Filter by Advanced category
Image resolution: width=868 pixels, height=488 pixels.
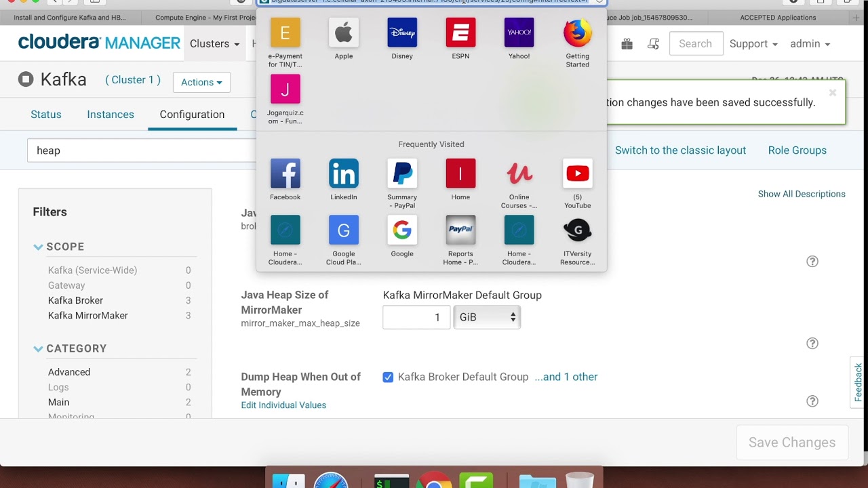coord(69,372)
